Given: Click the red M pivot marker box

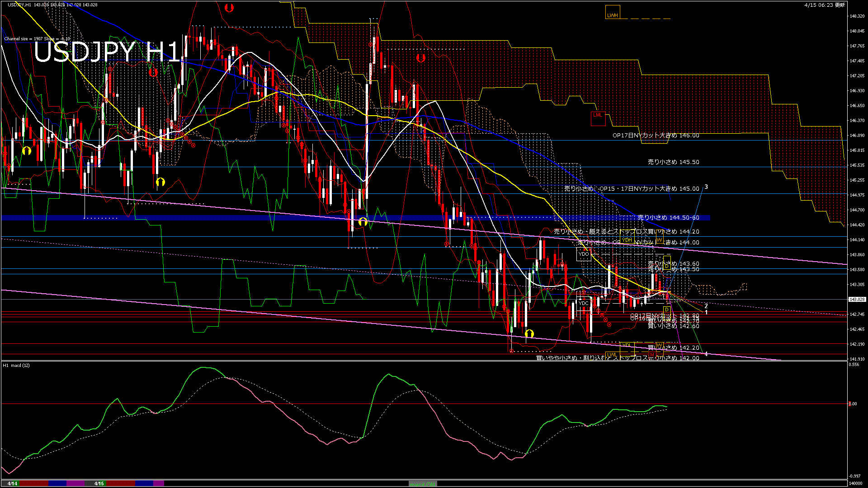Looking at the screenshot, I should pyautogui.click(x=651, y=354).
